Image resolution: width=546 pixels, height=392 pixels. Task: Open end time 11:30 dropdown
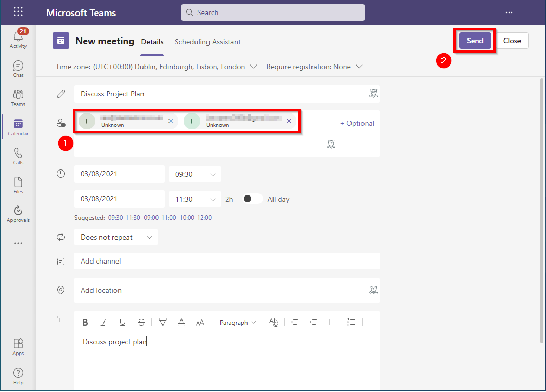[195, 199]
